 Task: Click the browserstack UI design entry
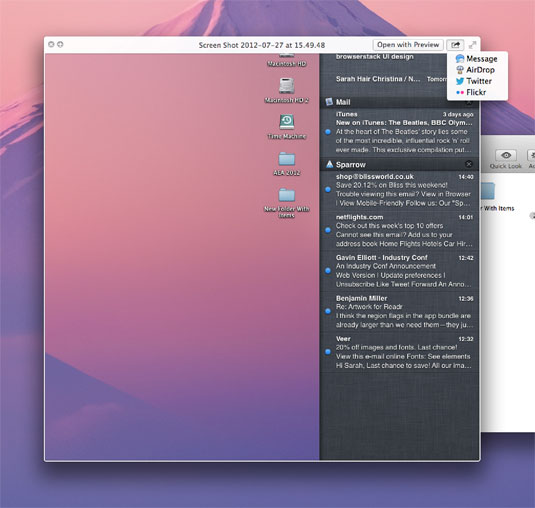[374, 57]
